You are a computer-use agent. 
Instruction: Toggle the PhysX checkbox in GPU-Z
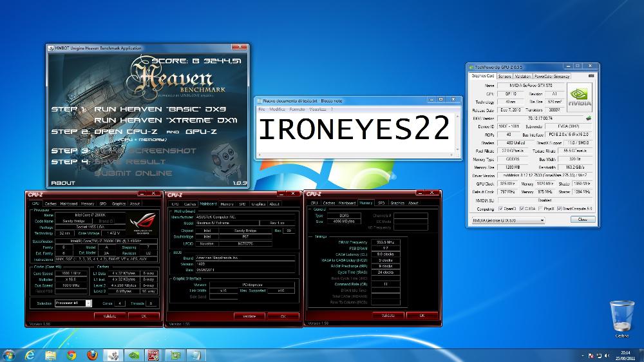(540, 209)
